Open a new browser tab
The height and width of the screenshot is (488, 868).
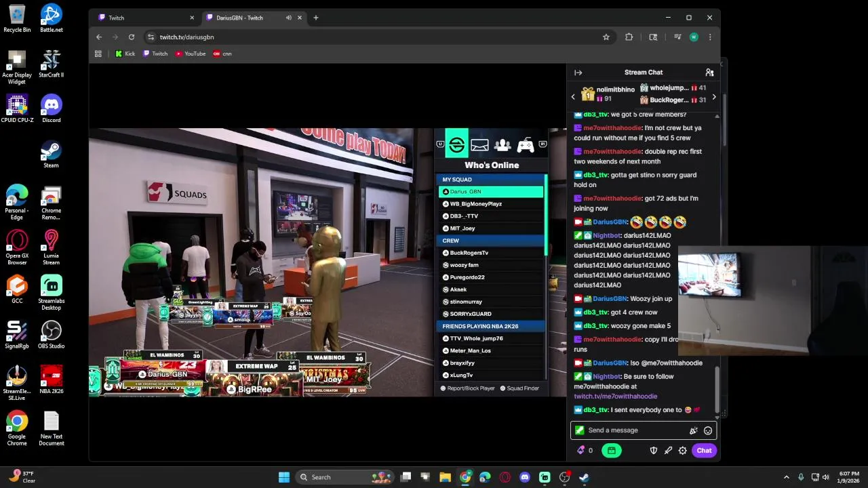pyautogui.click(x=315, y=18)
